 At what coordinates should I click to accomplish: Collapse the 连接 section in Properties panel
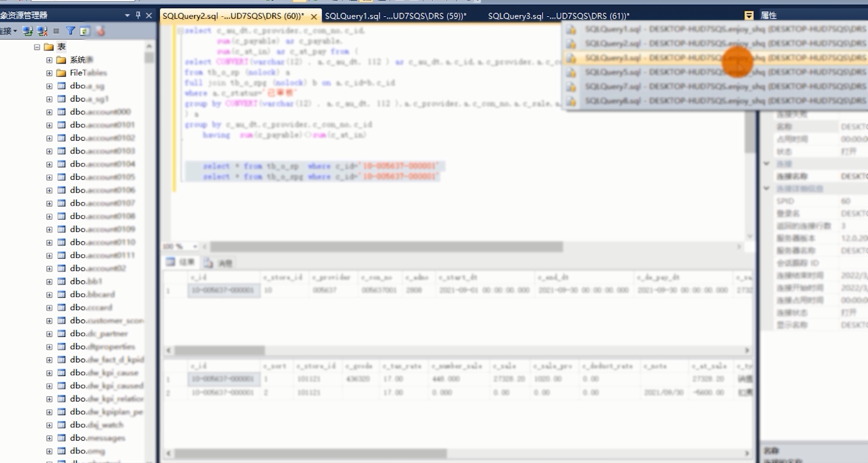(x=766, y=164)
